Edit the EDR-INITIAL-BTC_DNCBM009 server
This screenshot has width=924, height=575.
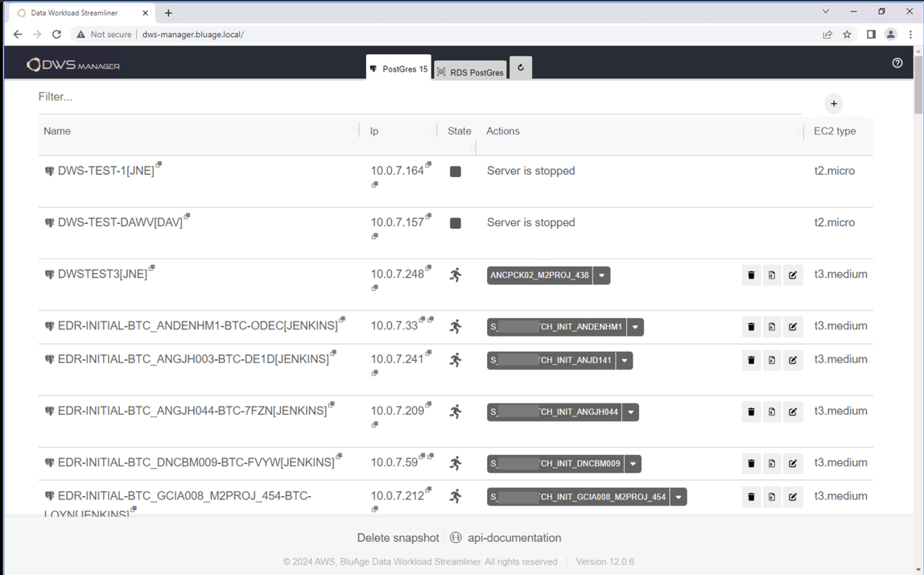click(793, 463)
